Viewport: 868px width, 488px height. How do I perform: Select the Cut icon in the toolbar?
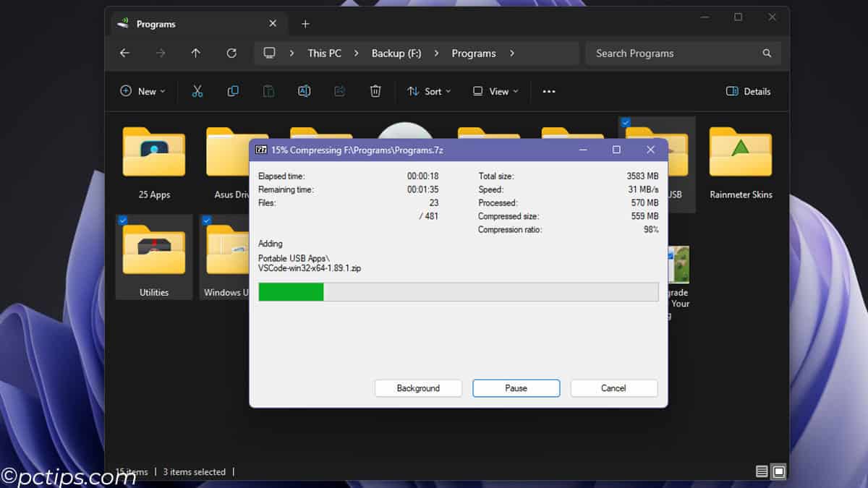[x=196, y=91]
